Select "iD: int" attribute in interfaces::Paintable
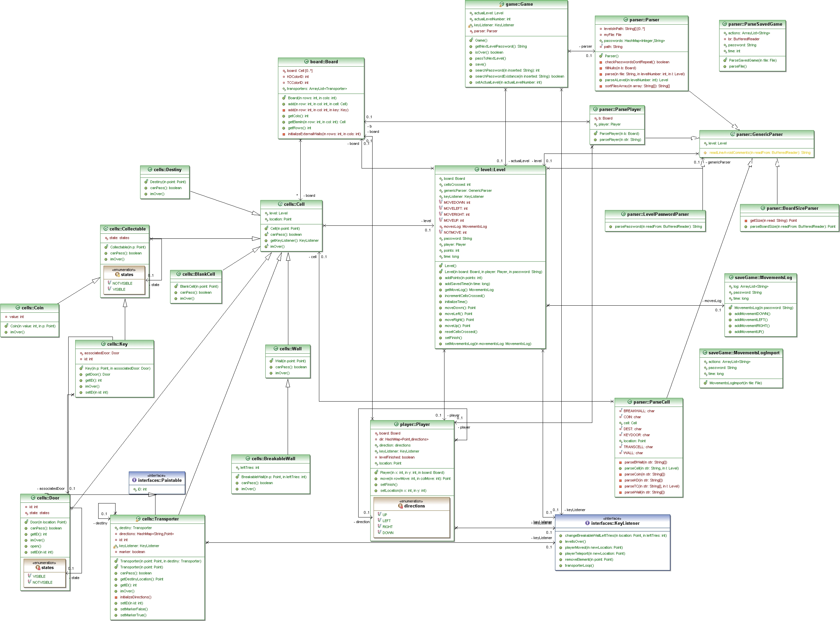Screen dimensions: 840x621 point(142,489)
